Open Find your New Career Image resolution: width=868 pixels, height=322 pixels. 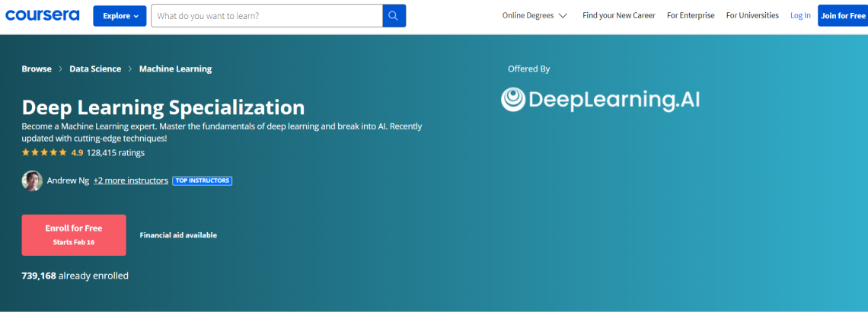click(618, 15)
